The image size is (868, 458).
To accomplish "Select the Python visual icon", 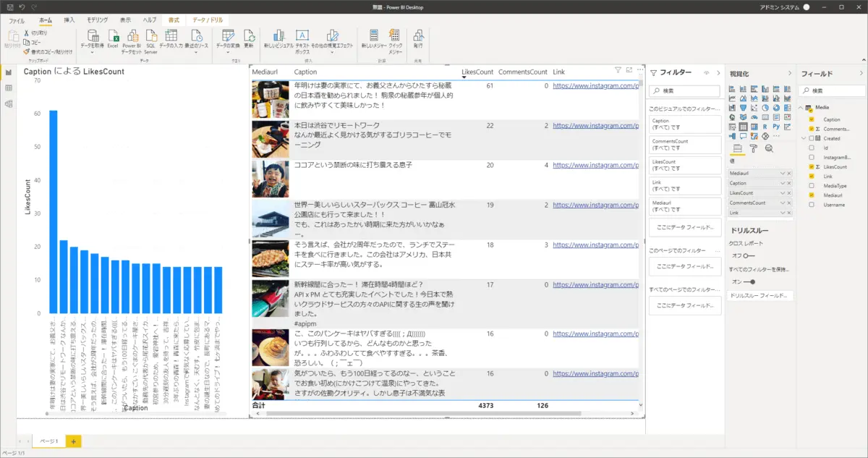I will (x=776, y=127).
